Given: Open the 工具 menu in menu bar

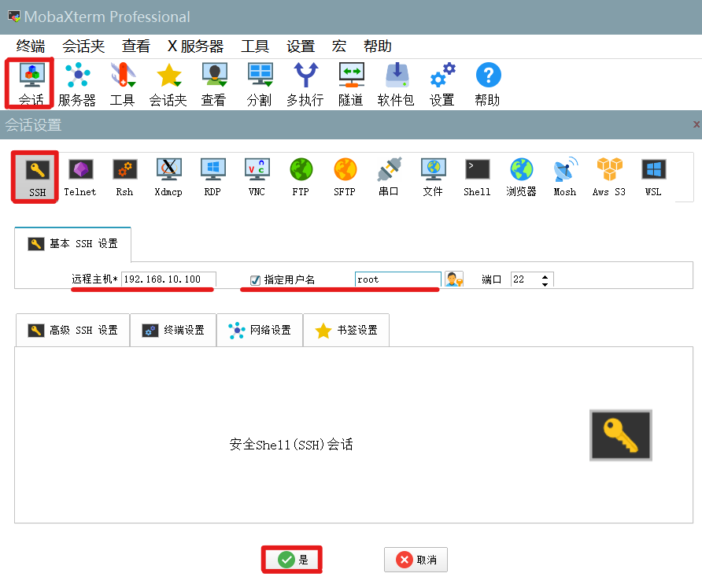Looking at the screenshot, I should (x=255, y=46).
